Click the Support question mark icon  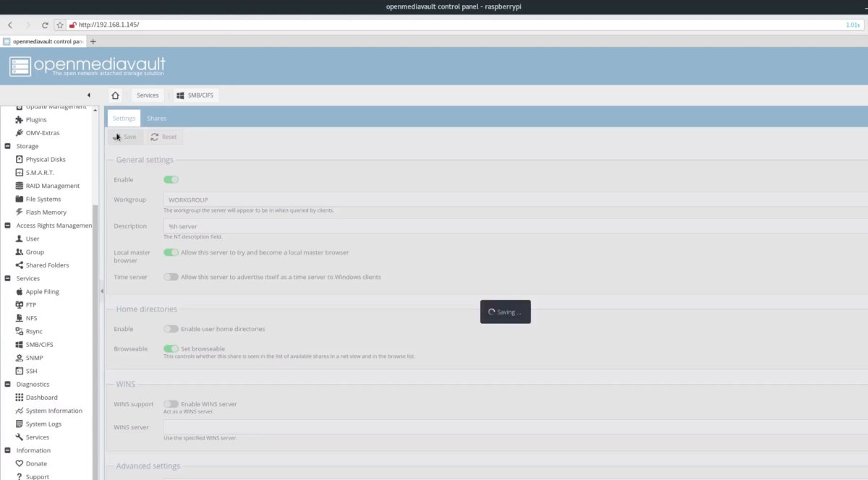20,476
